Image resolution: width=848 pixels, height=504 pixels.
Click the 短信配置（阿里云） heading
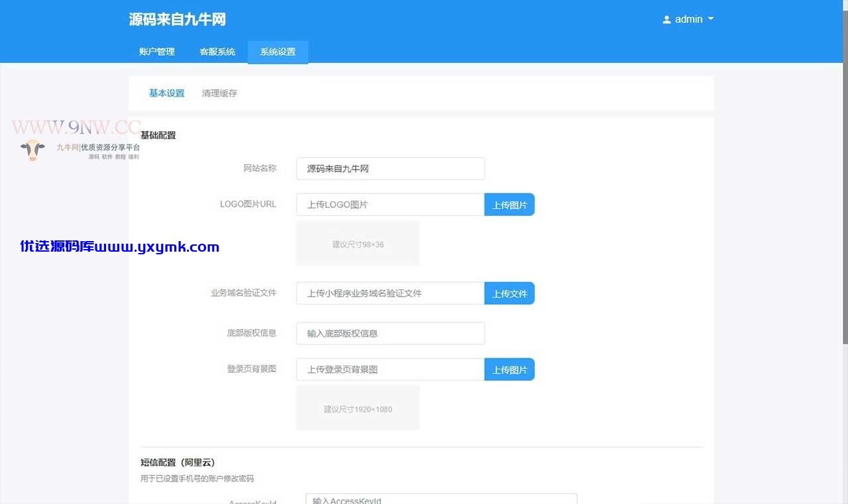pos(178,462)
